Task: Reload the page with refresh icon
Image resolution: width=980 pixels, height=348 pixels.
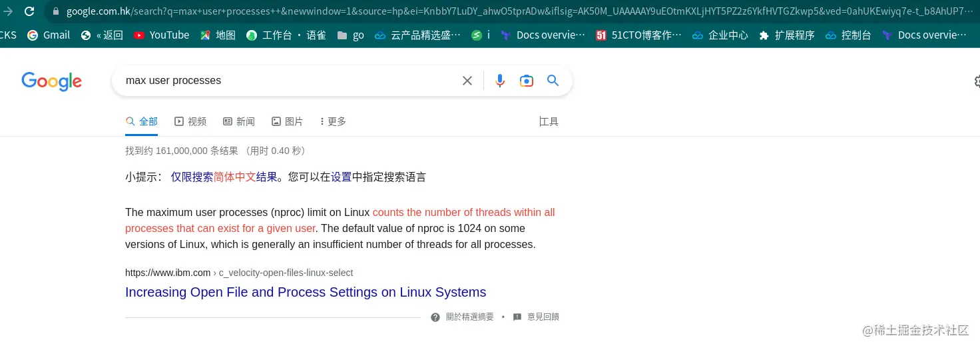Action: tap(29, 11)
